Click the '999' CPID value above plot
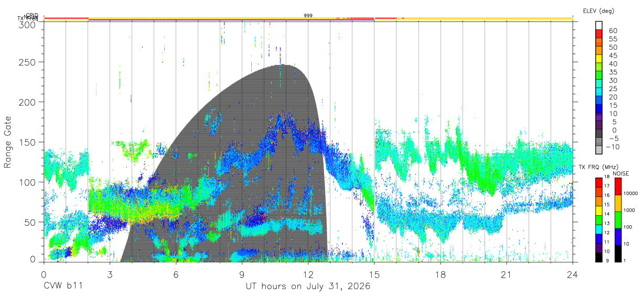This screenshot has width=644, height=297. tap(308, 16)
